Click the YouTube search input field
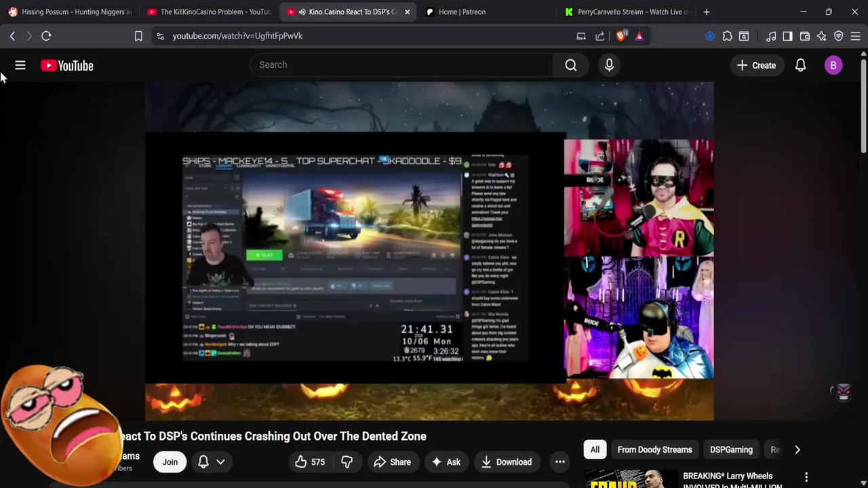The width and height of the screenshot is (868, 488). tap(401, 65)
